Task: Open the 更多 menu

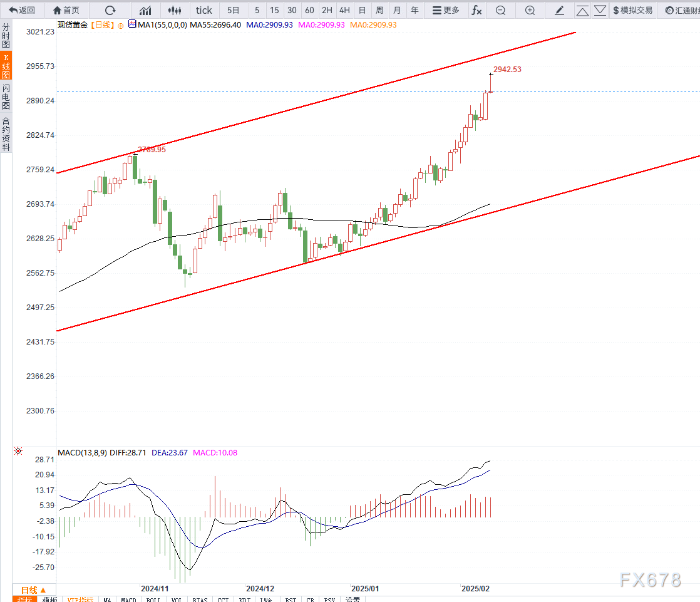Action: [445, 10]
